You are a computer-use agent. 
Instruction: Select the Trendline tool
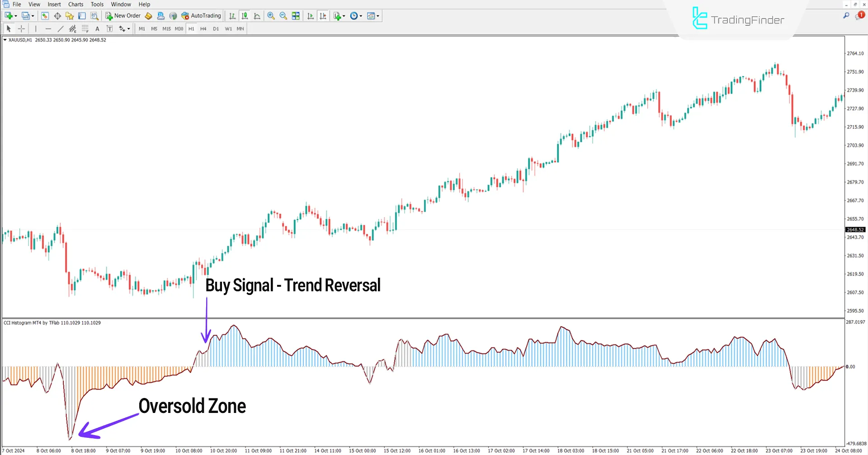click(x=61, y=28)
